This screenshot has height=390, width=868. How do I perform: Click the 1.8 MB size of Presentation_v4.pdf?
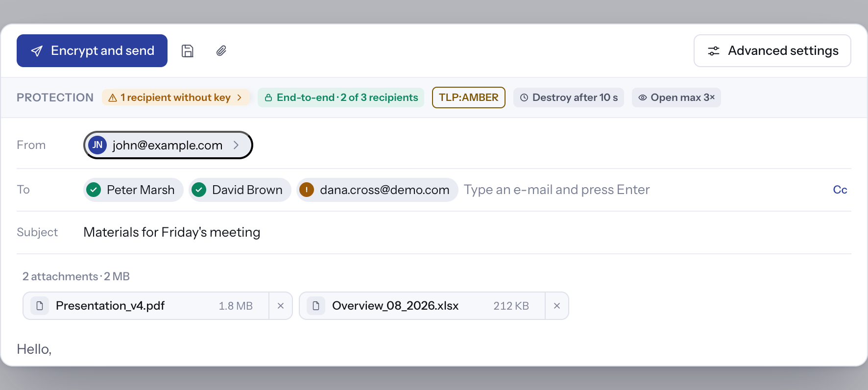click(236, 306)
